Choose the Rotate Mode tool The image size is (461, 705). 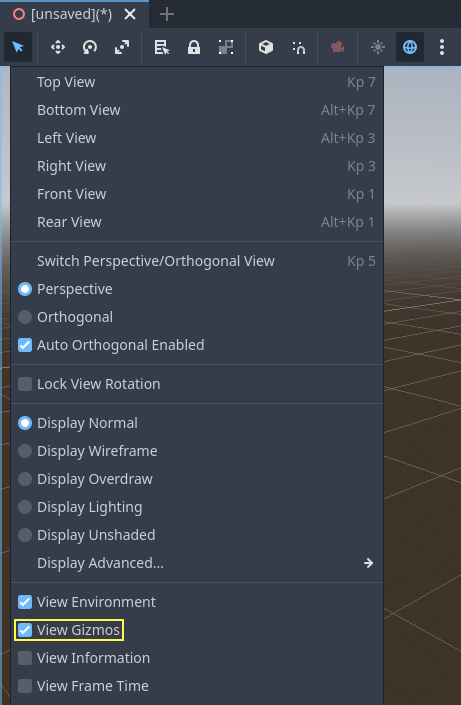click(x=90, y=47)
